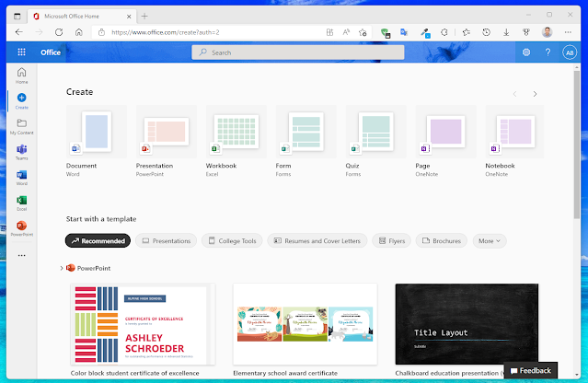Viewport: 588px width, 383px height.
Task: Open a new browser tab
Action: point(144,17)
